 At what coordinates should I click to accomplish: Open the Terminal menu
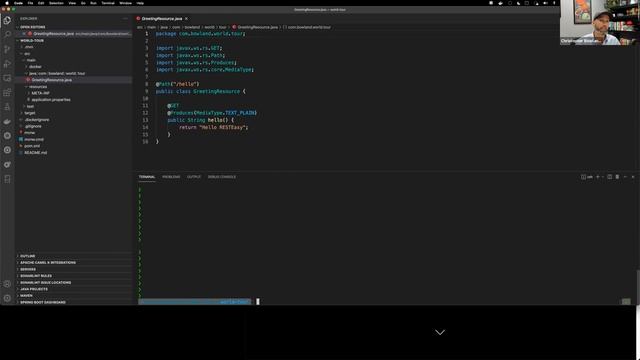coord(108,3)
